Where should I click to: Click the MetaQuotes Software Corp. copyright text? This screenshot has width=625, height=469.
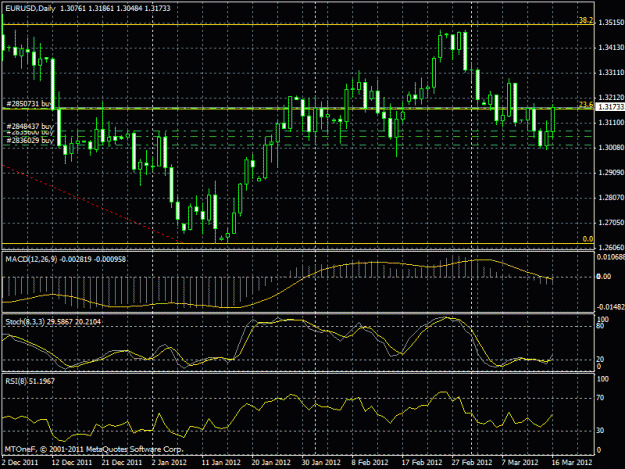[94, 449]
